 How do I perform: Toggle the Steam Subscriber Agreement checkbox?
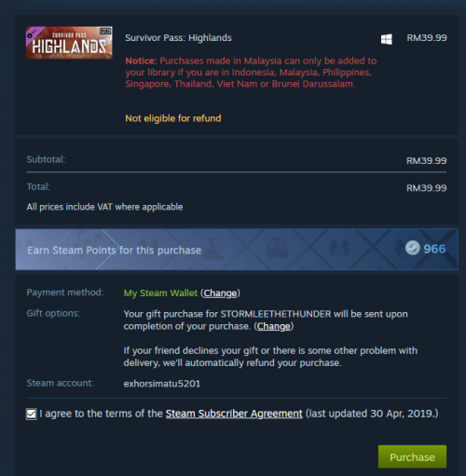pos(32,414)
